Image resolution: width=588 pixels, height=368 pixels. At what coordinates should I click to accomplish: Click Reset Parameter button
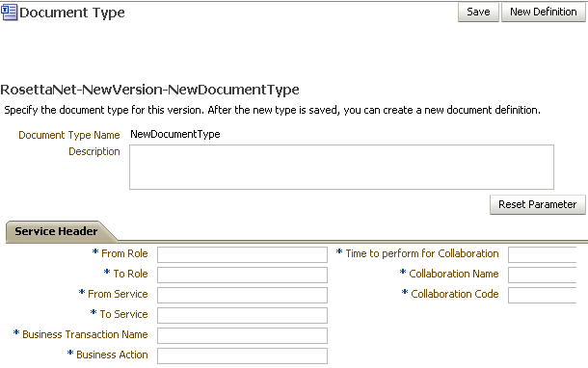tap(537, 204)
